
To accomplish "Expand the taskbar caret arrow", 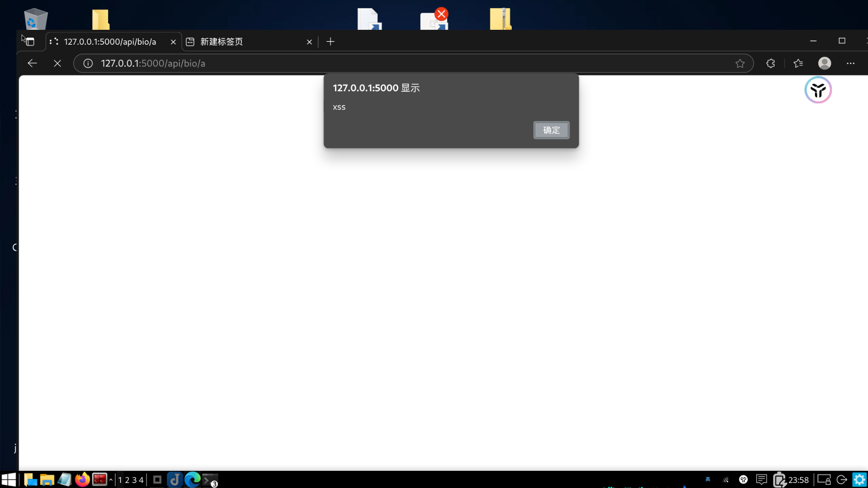I will (111, 480).
